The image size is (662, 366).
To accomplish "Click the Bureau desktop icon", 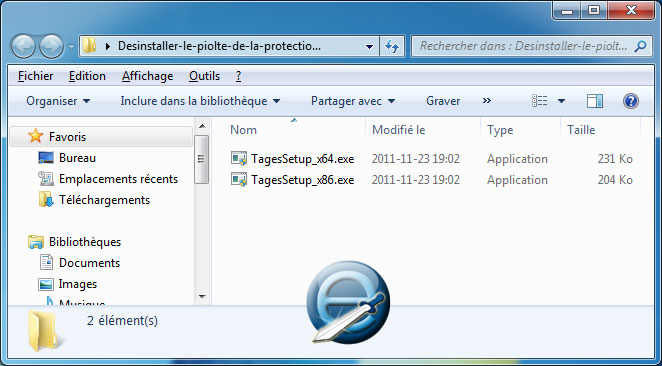I will pyautogui.click(x=46, y=158).
